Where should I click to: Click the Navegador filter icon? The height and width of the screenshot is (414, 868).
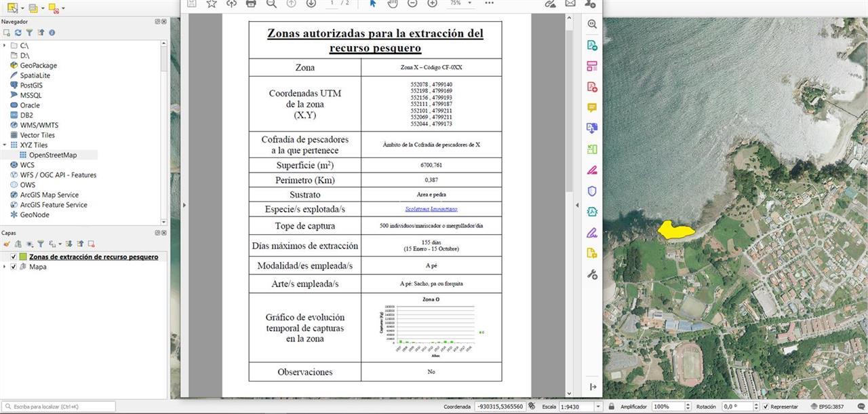click(x=29, y=33)
